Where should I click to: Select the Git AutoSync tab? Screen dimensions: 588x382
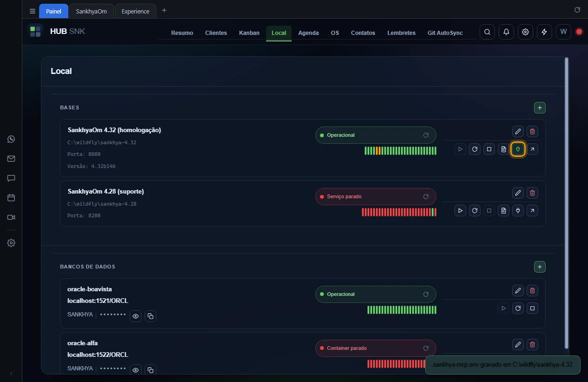(445, 33)
